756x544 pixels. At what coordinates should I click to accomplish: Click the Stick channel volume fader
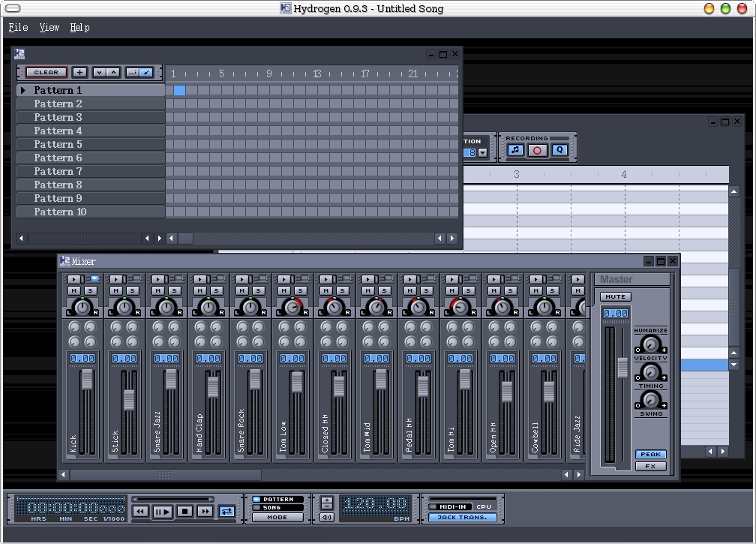click(129, 400)
